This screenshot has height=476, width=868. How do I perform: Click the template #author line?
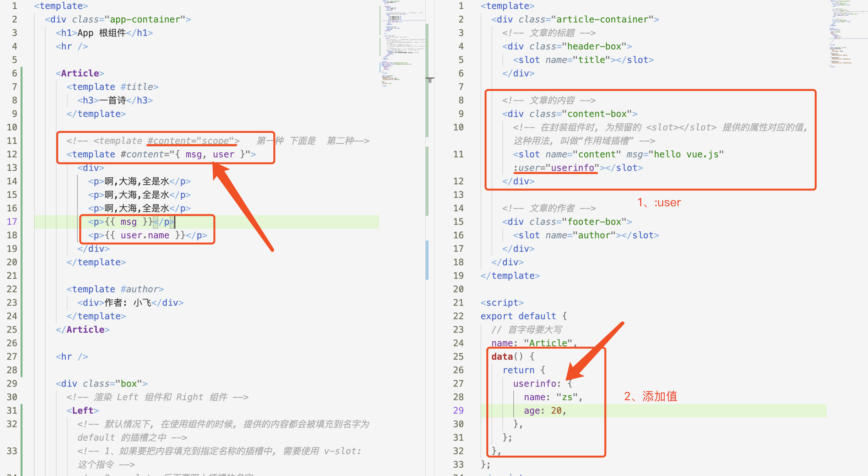115,289
